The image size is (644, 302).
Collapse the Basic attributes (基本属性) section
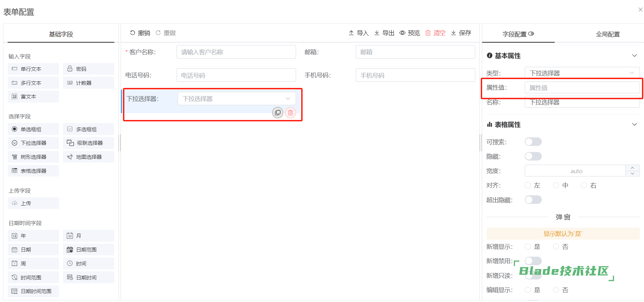click(x=634, y=56)
